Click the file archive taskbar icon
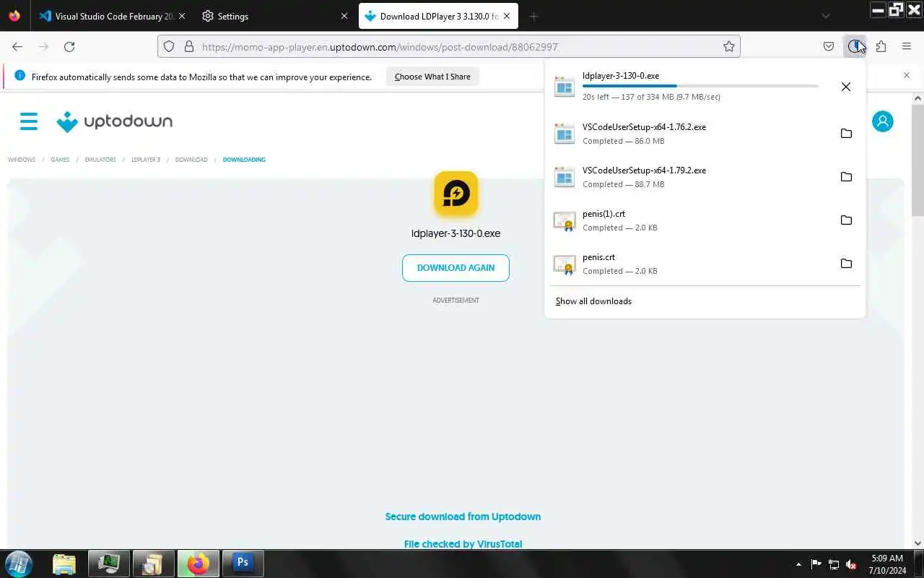Screen dimensions: 924x578 point(153,563)
